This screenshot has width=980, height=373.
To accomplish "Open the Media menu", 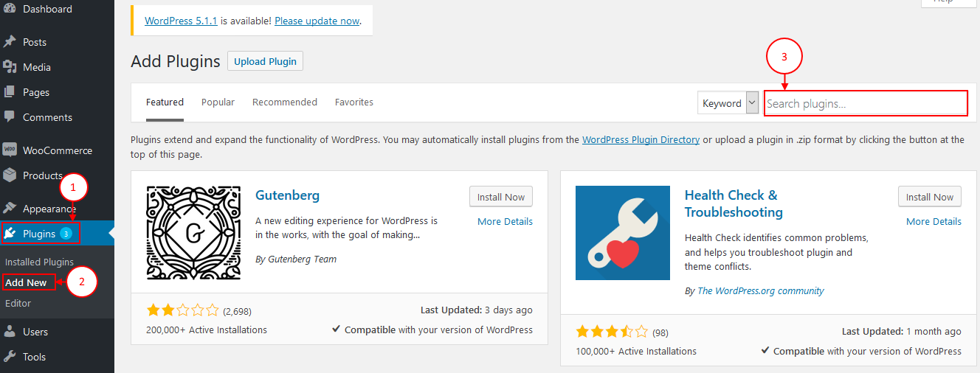I will (37, 67).
